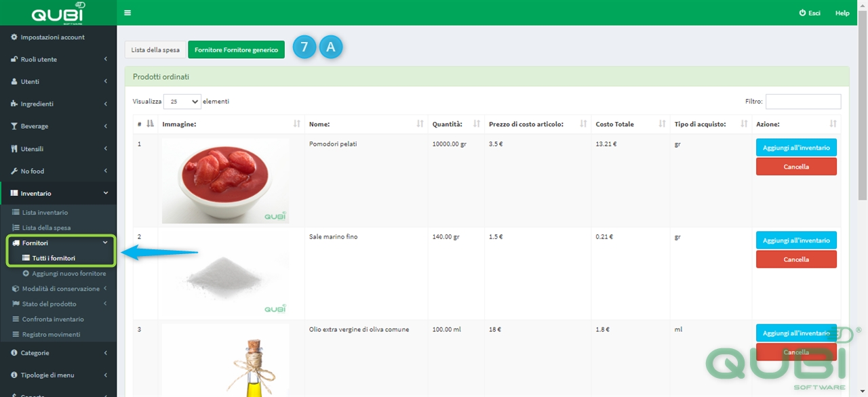Sort by Prezzo di costo articolo arrows

click(583, 124)
